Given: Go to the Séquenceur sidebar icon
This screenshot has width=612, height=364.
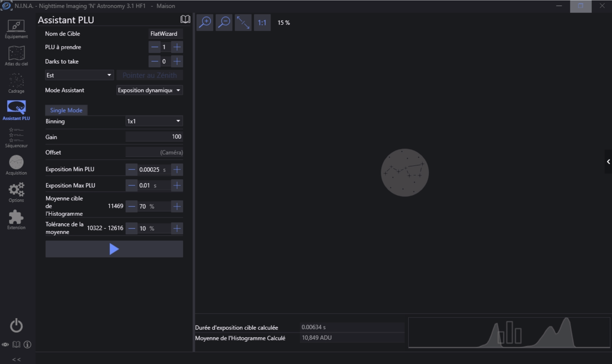Looking at the screenshot, I should (x=16, y=138).
